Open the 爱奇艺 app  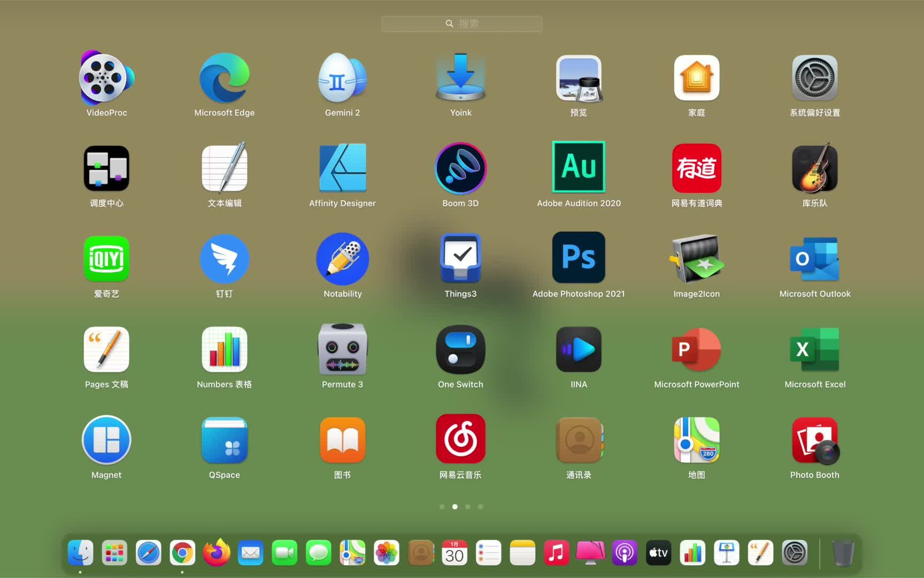(x=106, y=259)
